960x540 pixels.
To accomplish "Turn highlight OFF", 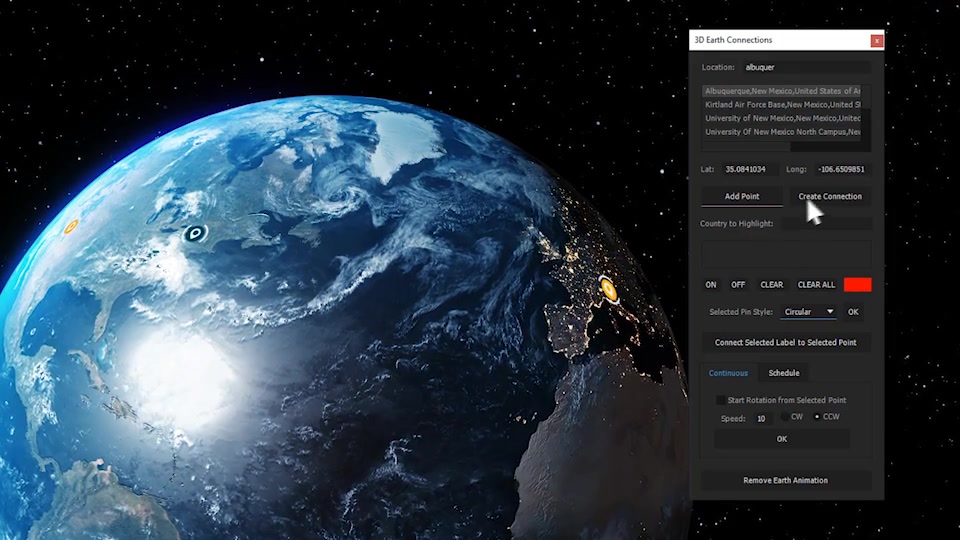I will 738,285.
